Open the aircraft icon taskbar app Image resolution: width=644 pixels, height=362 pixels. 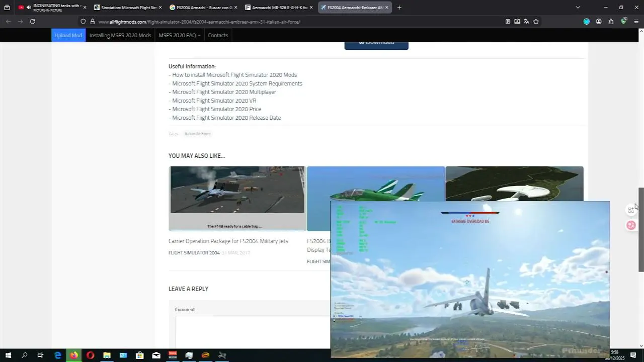tap(222, 355)
